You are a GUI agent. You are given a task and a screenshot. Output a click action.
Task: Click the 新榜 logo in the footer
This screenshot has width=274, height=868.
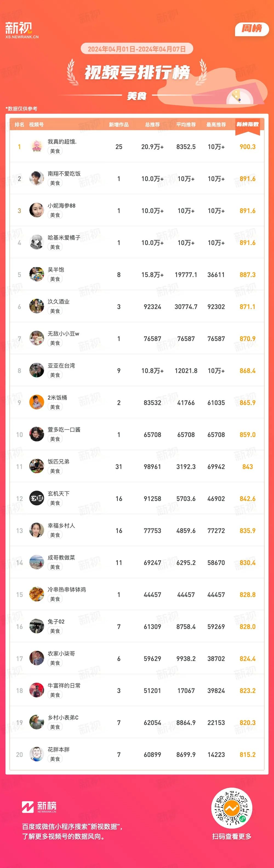[39, 807]
